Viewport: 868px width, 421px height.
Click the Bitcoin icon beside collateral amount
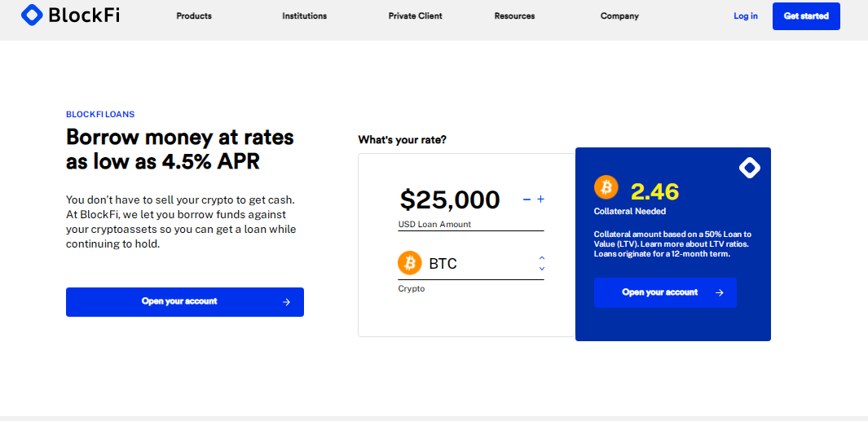pos(606,188)
